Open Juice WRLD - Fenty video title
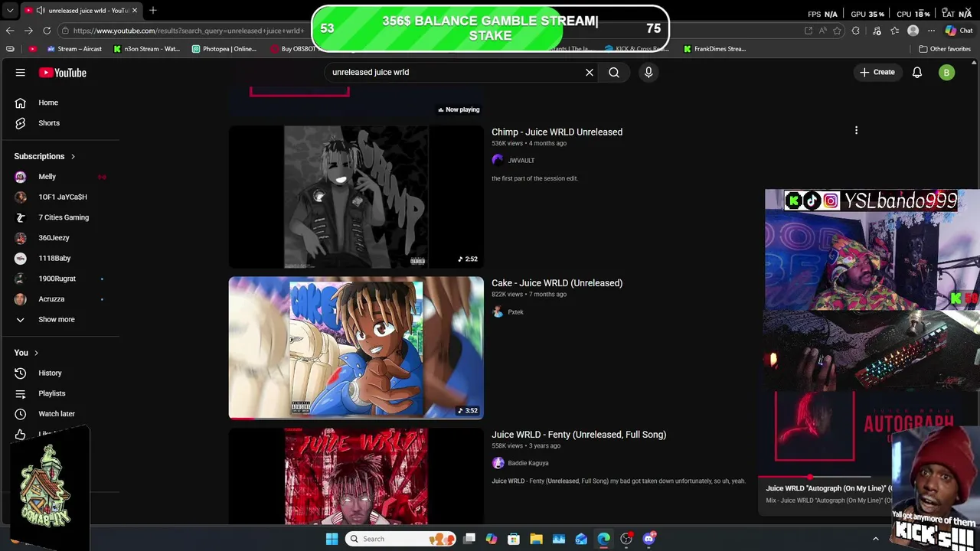 579,435
